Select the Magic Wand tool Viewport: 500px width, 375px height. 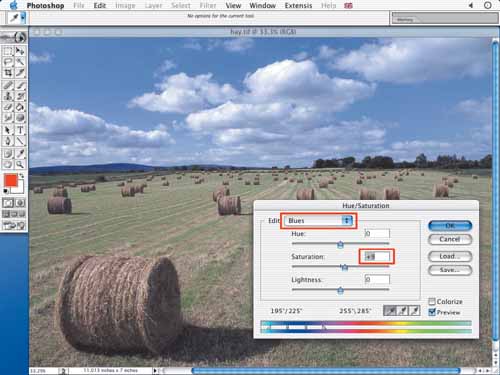click(x=20, y=62)
